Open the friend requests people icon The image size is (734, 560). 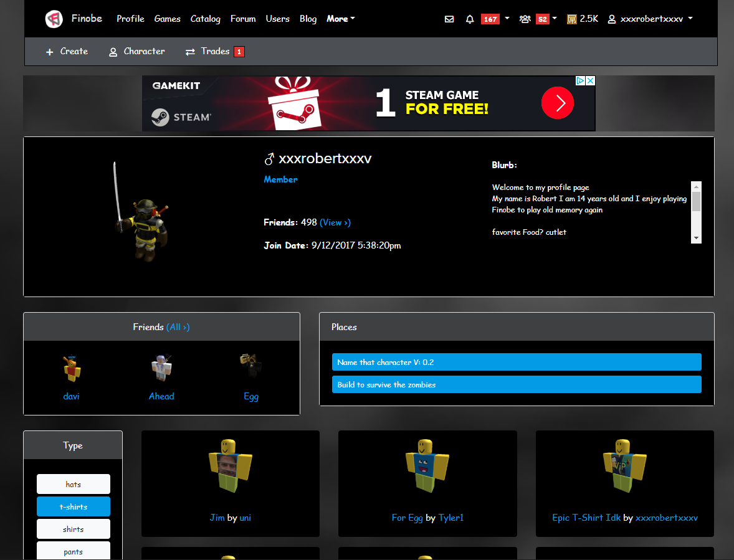(525, 19)
